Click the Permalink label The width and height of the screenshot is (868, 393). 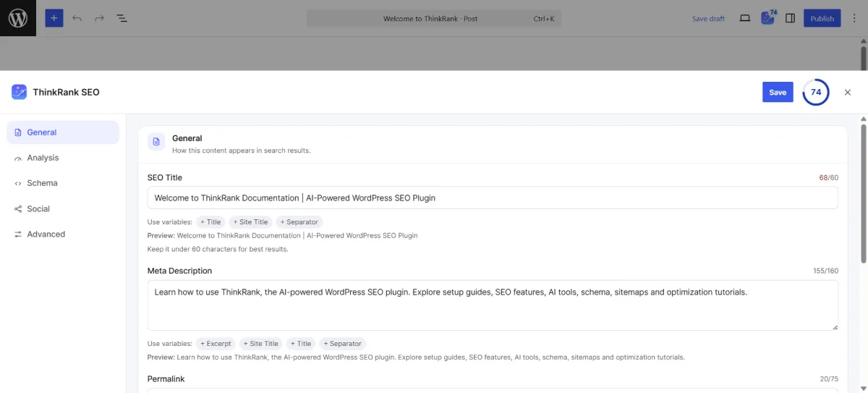pyautogui.click(x=166, y=379)
